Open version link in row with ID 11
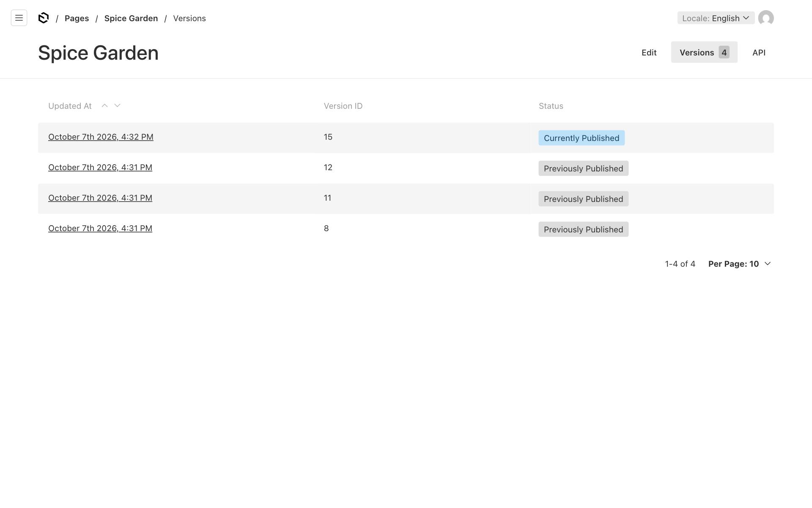The image size is (812, 508). pyautogui.click(x=100, y=198)
